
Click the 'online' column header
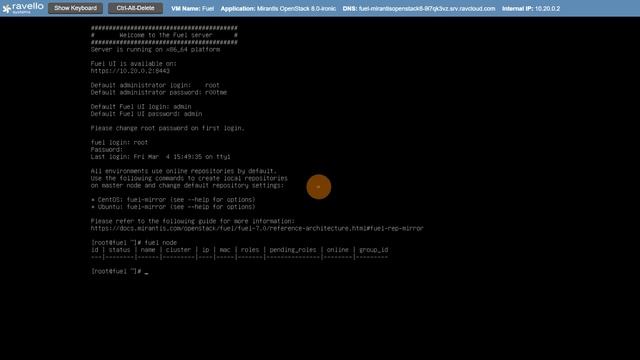pyautogui.click(x=338, y=250)
